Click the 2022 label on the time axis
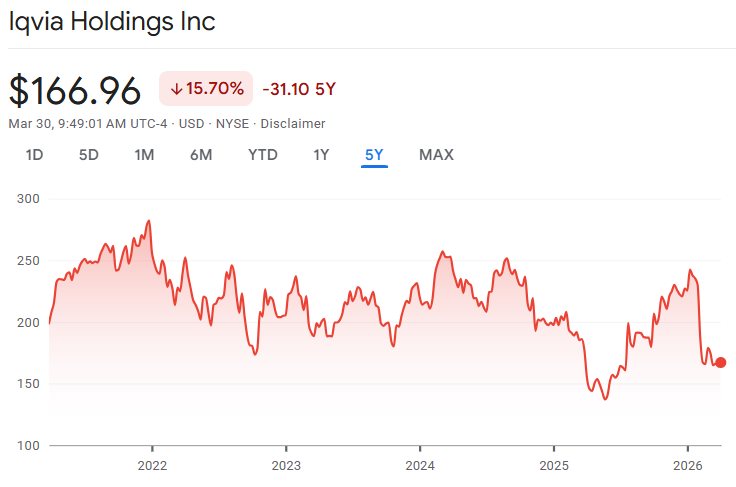Image resolution: width=736 pixels, height=487 pixels. pyautogui.click(x=152, y=465)
